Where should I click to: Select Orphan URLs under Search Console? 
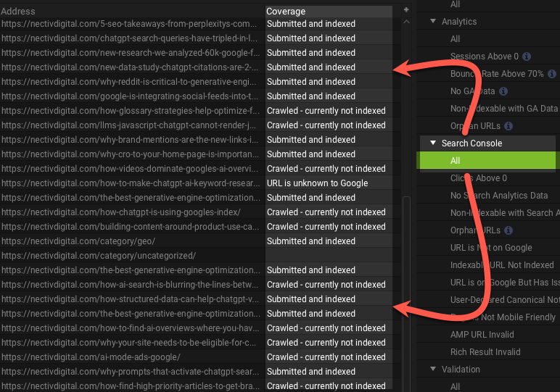click(475, 230)
